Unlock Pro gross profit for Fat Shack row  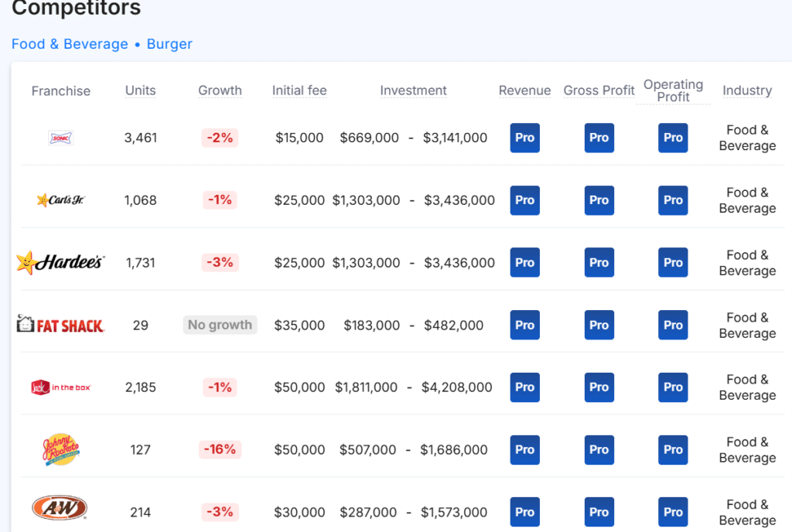(599, 325)
